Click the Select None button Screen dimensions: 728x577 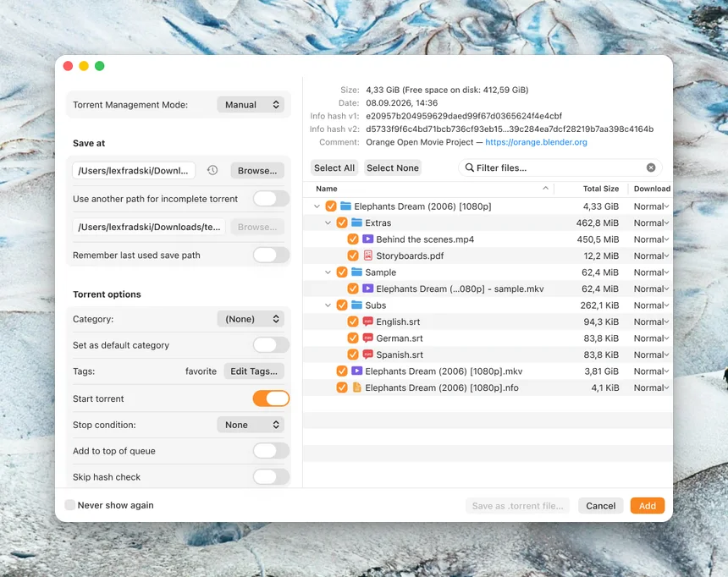[392, 168]
